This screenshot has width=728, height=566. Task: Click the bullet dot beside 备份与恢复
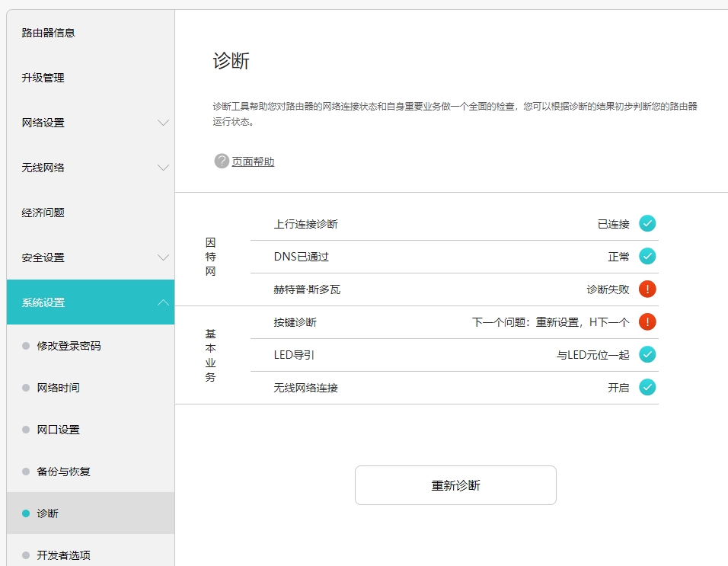pos(26,472)
